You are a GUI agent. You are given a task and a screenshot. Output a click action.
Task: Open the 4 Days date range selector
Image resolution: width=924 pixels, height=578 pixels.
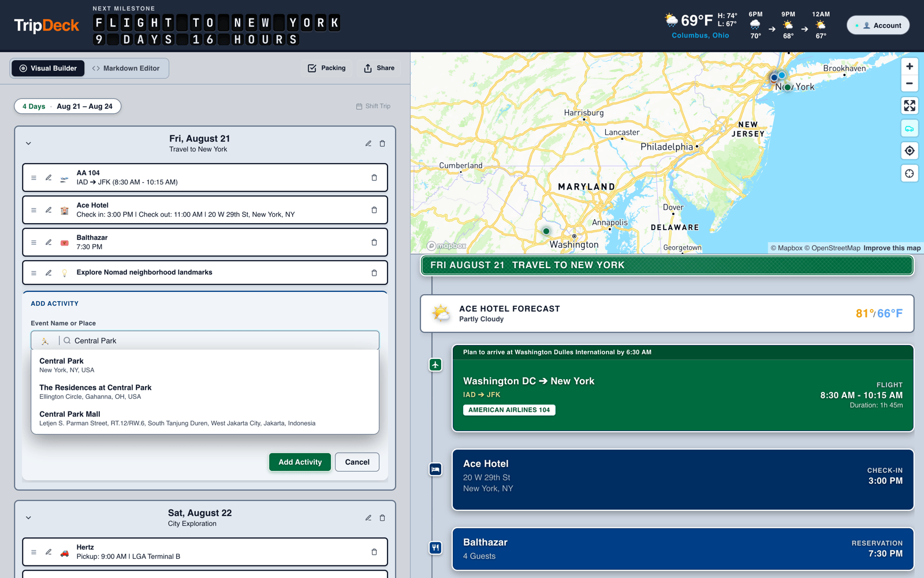click(68, 106)
